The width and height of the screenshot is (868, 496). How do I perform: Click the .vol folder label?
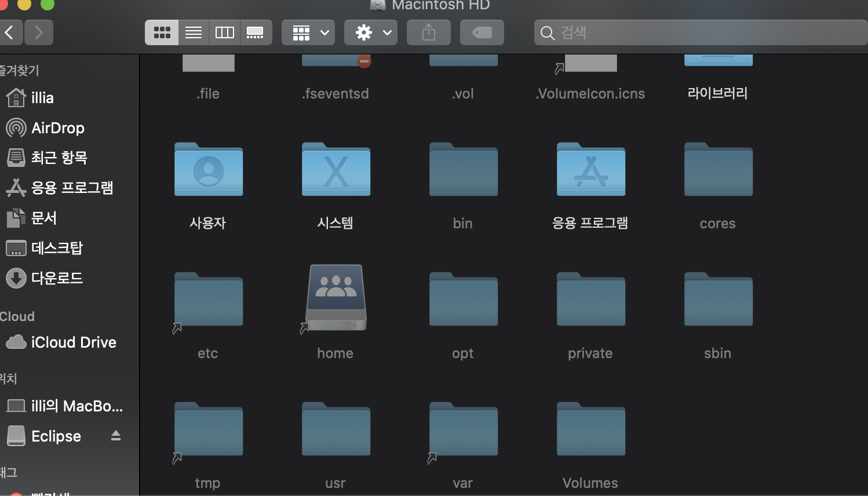pyautogui.click(x=463, y=94)
